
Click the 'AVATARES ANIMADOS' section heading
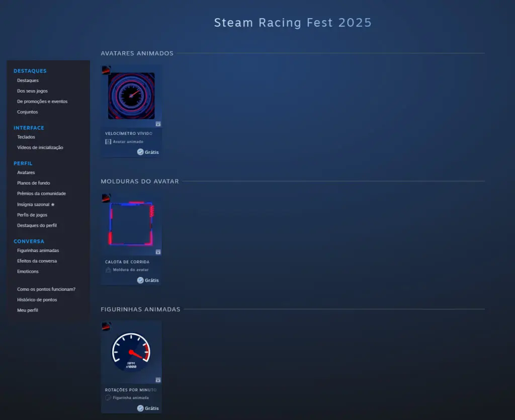(x=137, y=53)
